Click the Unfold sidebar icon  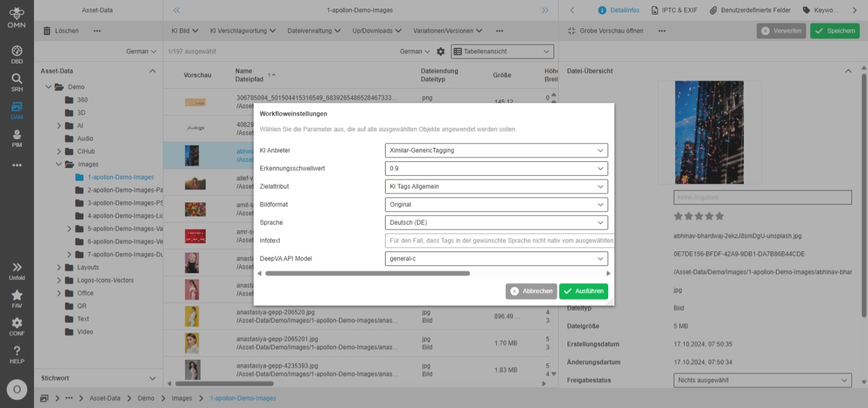point(17,271)
